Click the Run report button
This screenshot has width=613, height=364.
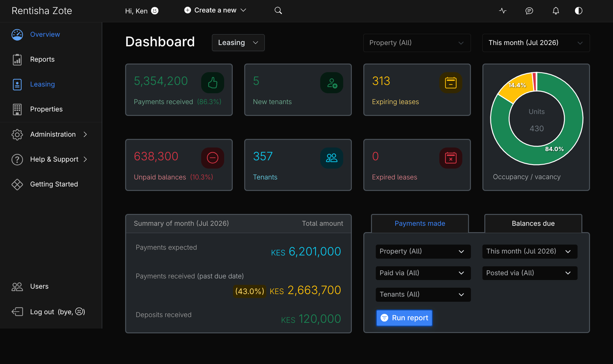tap(404, 318)
